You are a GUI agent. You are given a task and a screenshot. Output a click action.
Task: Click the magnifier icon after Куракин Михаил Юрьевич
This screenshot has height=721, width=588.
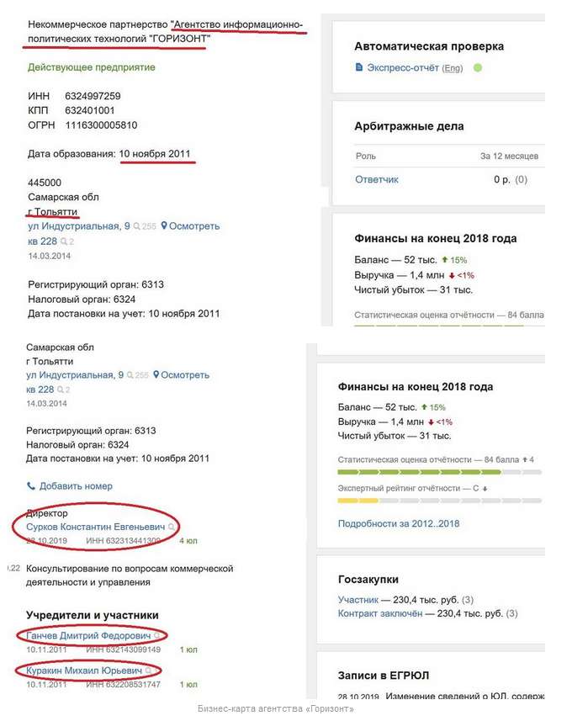(149, 671)
